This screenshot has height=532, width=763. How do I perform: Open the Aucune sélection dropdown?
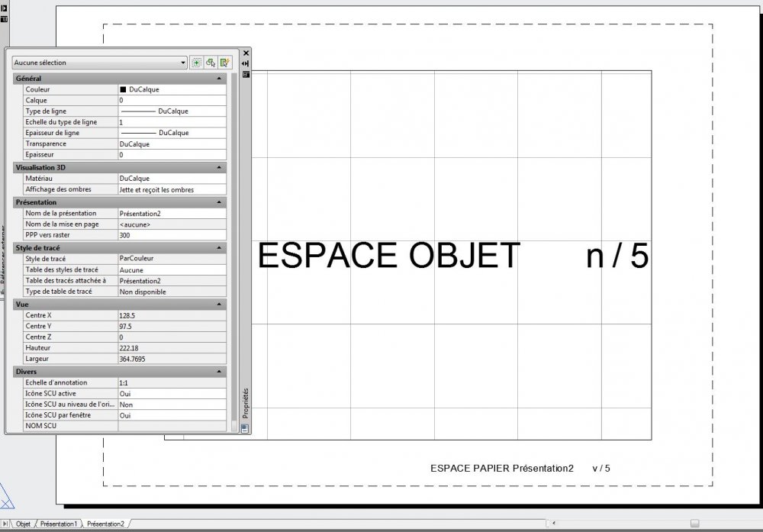[x=99, y=63]
